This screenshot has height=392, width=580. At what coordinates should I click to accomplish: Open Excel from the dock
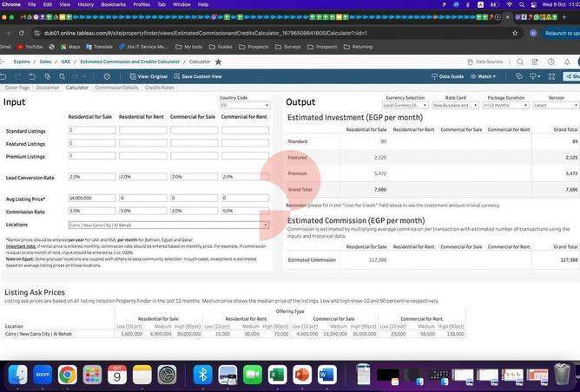pos(278,375)
